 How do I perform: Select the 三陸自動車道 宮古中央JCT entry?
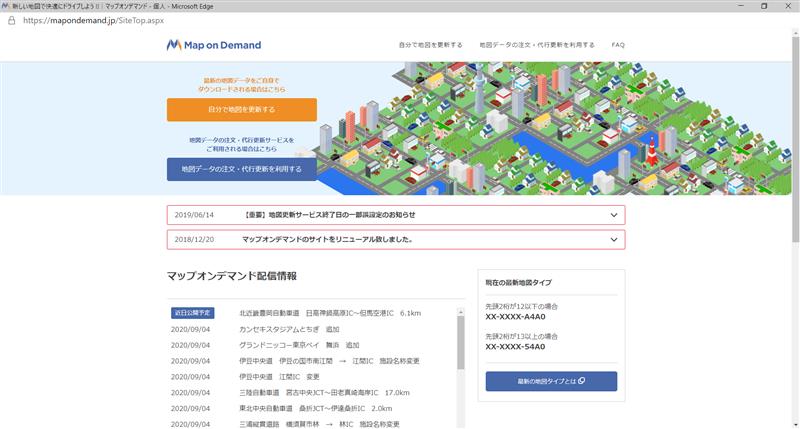(x=324, y=393)
